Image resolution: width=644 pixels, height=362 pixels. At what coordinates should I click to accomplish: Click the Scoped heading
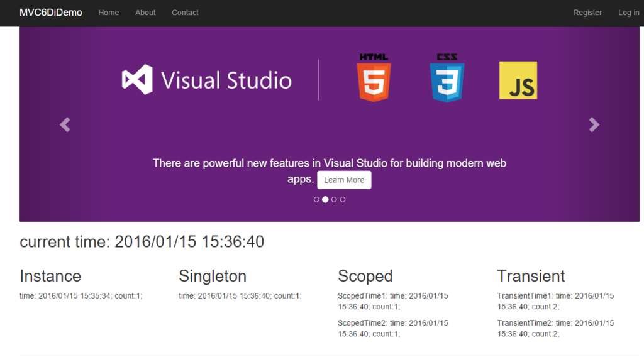[365, 277]
